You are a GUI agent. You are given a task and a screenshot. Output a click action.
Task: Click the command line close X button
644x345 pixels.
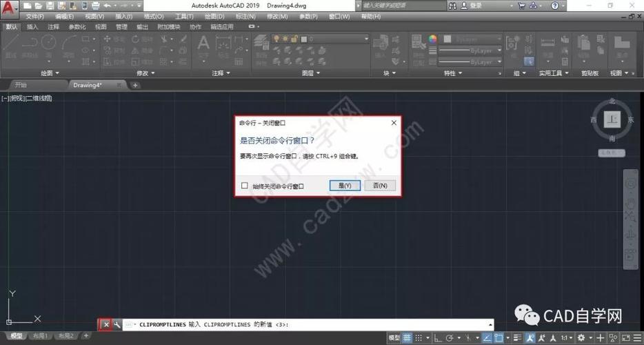pyautogui.click(x=106, y=324)
